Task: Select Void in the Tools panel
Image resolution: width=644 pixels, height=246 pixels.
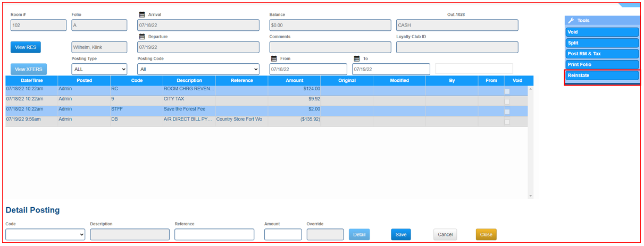Action: click(602, 32)
